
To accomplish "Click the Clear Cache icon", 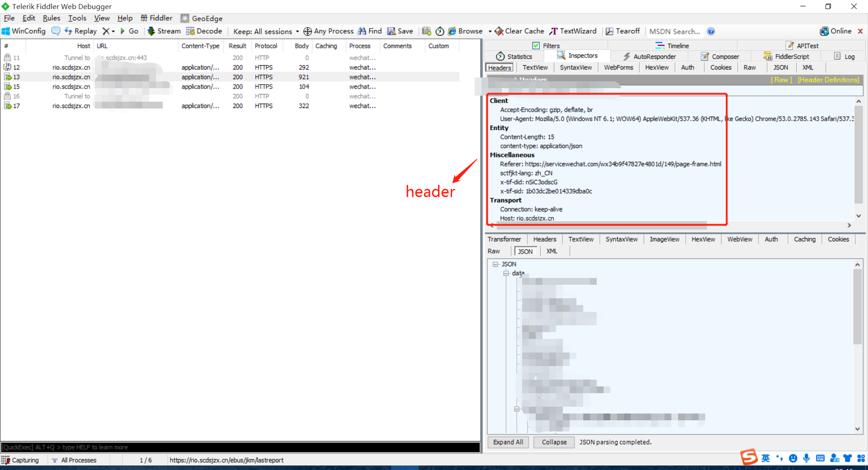I will click(x=499, y=31).
